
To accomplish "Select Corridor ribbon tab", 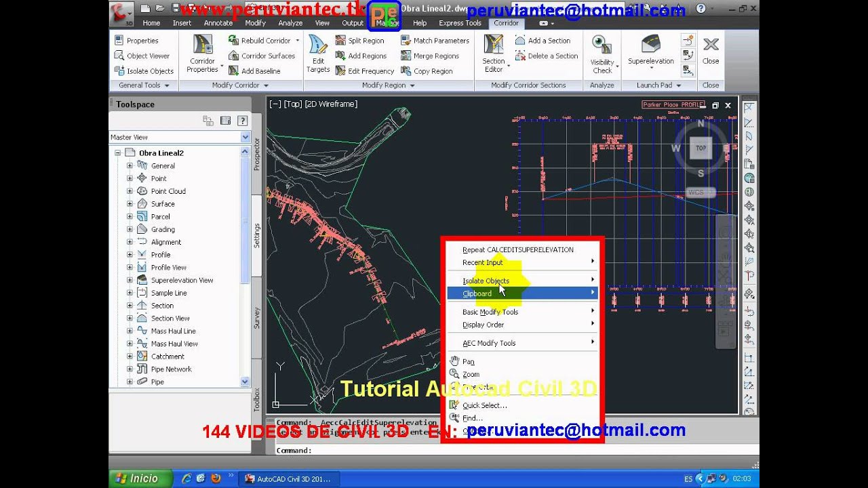I will [506, 23].
